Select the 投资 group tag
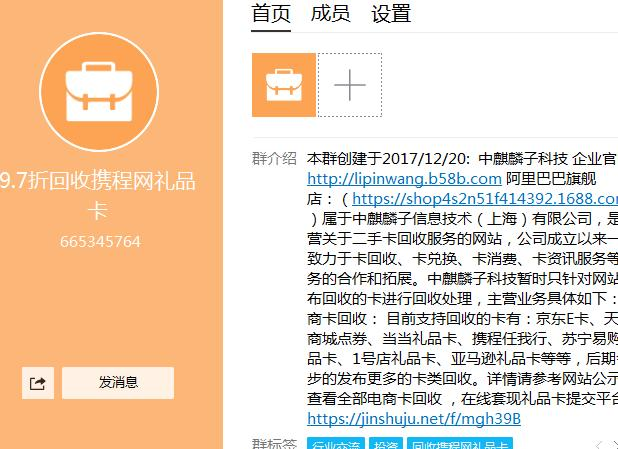 pyautogui.click(x=386, y=444)
